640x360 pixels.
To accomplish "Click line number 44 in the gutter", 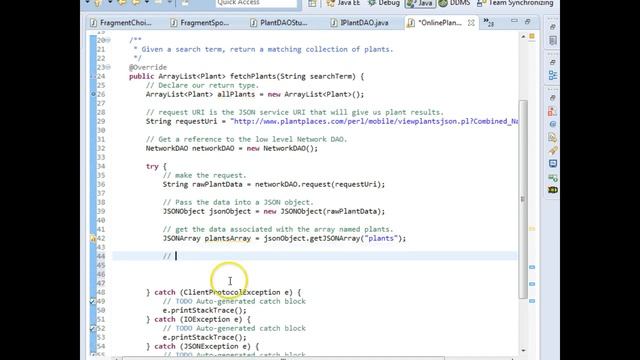I will (x=101, y=256).
